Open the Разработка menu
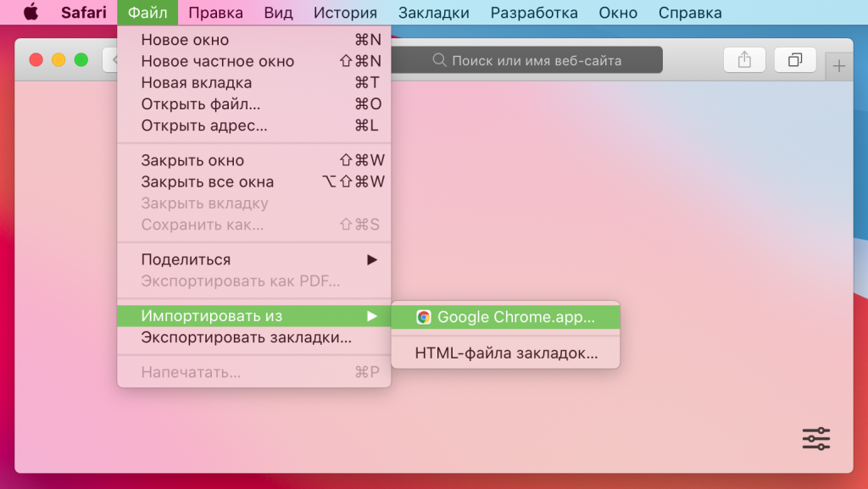868x489 pixels. 534,13
